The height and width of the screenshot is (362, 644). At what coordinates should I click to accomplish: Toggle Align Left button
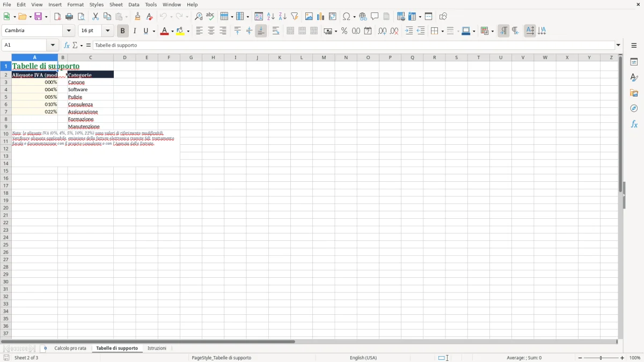coord(199,31)
